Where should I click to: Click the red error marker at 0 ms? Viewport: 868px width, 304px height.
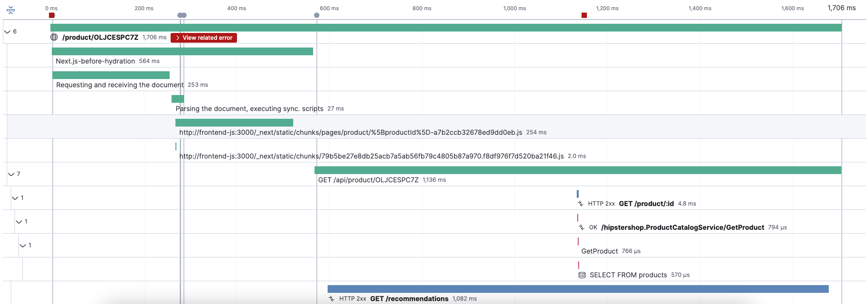[52, 16]
